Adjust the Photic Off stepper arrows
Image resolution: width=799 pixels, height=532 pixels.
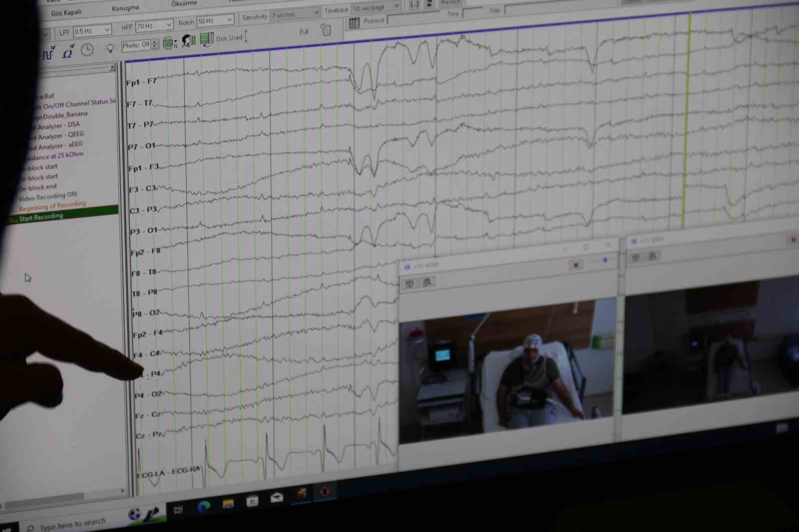click(x=155, y=44)
